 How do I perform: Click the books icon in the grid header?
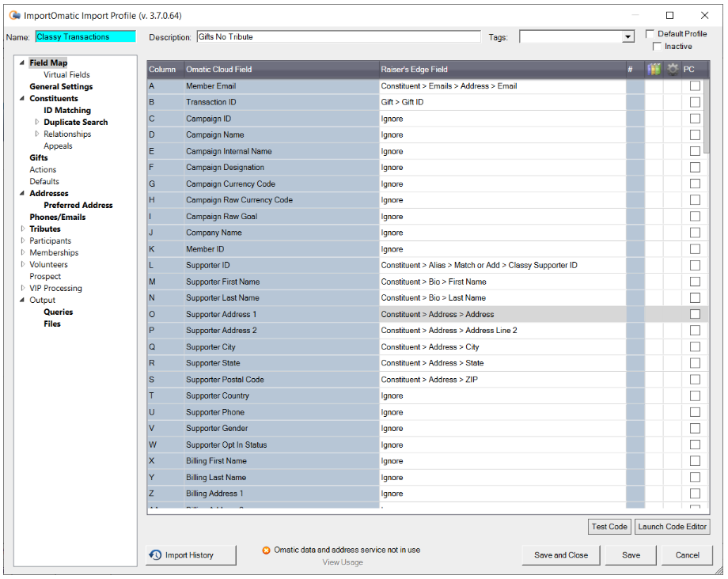(x=653, y=69)
